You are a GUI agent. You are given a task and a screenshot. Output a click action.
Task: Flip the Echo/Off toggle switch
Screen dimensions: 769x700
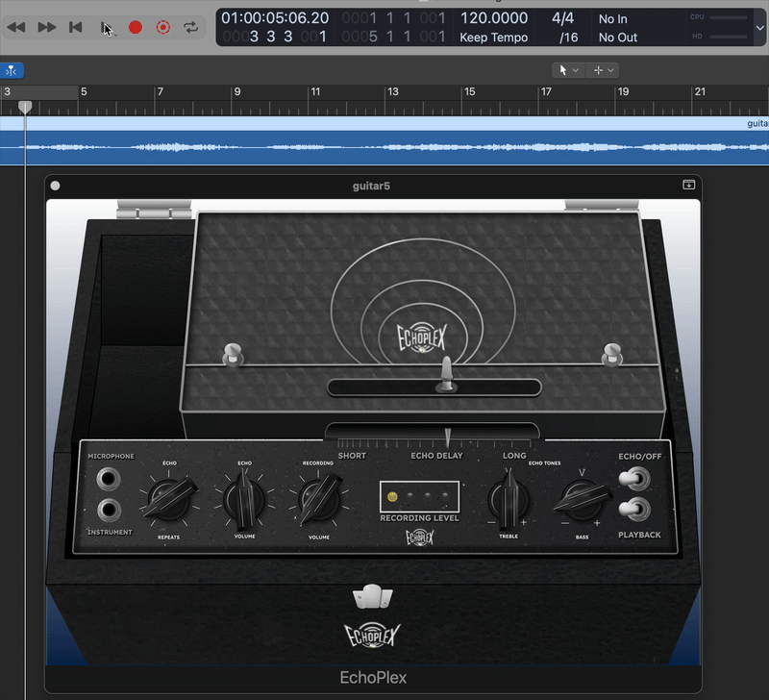(634, 478)
